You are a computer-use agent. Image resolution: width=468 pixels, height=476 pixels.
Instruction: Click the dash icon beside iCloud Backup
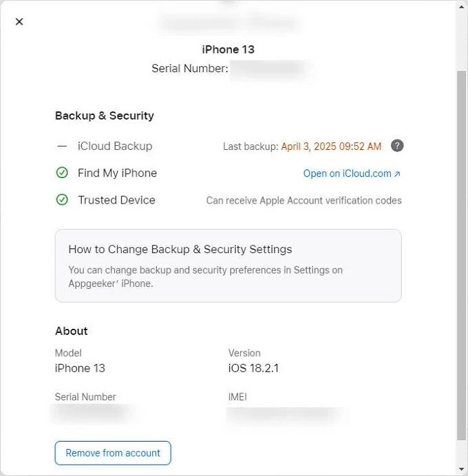pos(62,146)
